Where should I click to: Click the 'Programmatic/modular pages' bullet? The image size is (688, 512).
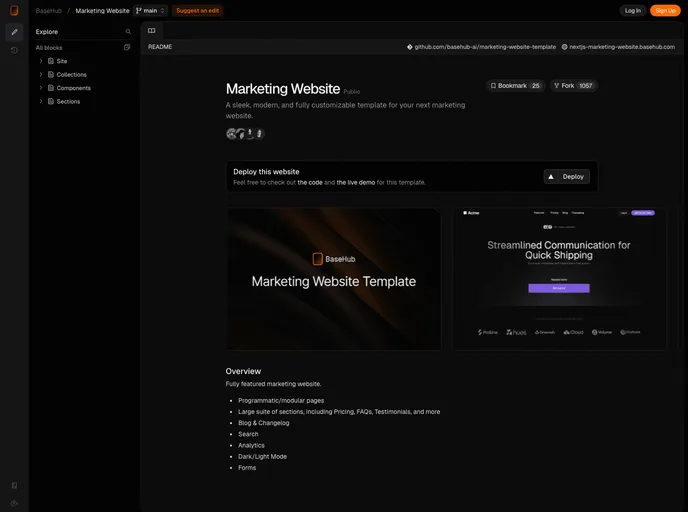[x=281, y=401]
